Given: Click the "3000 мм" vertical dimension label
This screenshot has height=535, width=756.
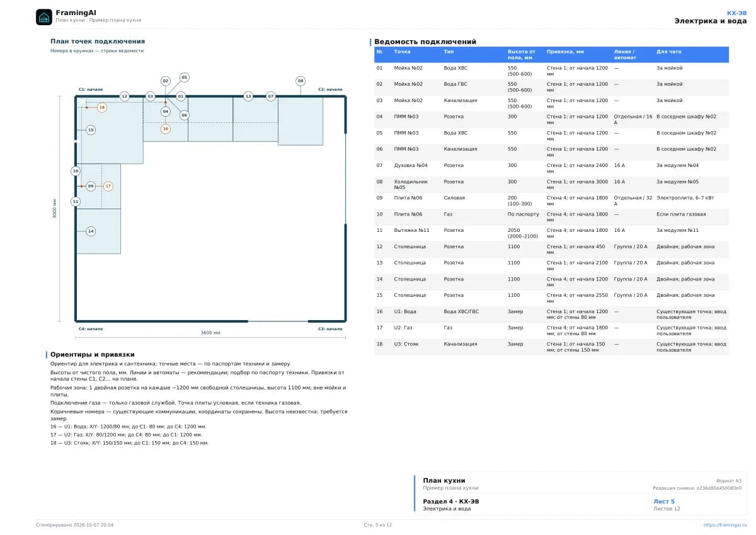Looking at the screenshot, I should pos(55,209).
